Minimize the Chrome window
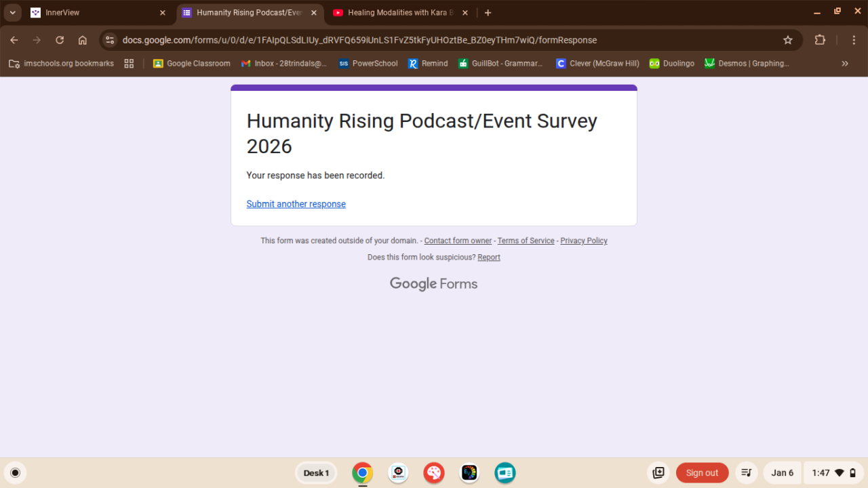The width and height of the screenshot is (868, 488). tap(818, 12)
